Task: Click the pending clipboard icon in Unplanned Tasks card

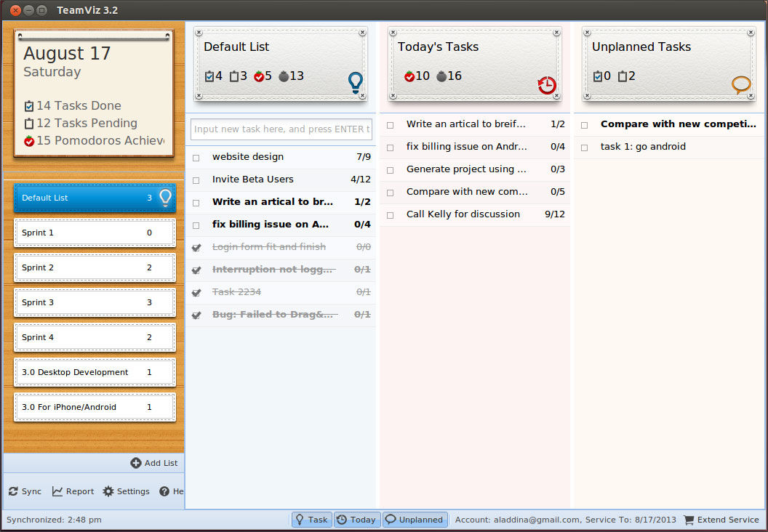Action: pos(623,76)
